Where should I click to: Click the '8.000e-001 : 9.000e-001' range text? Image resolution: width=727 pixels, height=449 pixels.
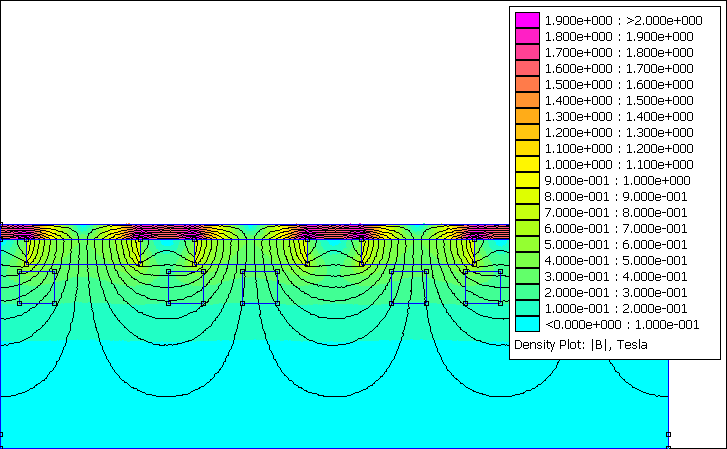click(616, 196)
